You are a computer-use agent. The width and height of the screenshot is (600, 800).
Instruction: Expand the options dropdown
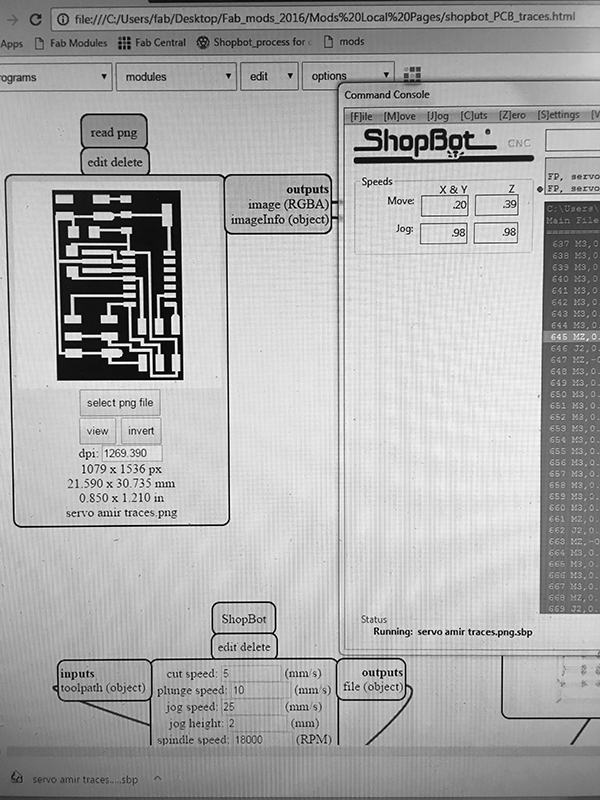point(348,76)
